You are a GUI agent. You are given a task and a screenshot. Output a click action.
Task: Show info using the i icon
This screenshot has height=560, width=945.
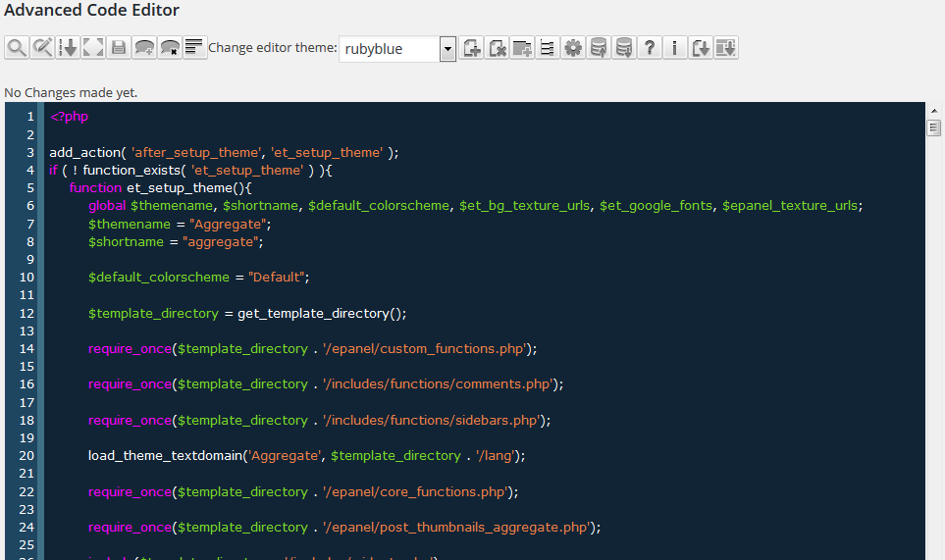coord(674,48)
